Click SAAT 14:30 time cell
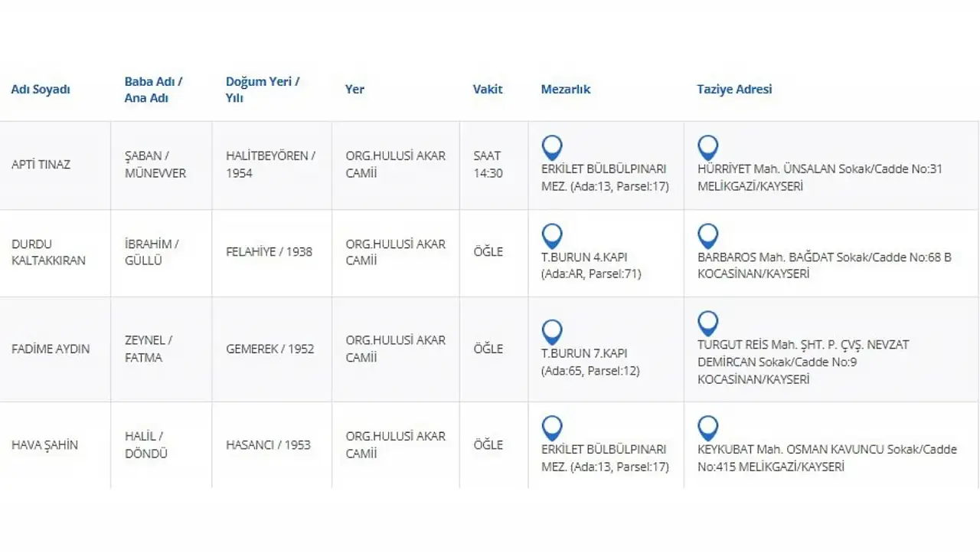This screenshot has width=980, height=554. pos(488,164)
